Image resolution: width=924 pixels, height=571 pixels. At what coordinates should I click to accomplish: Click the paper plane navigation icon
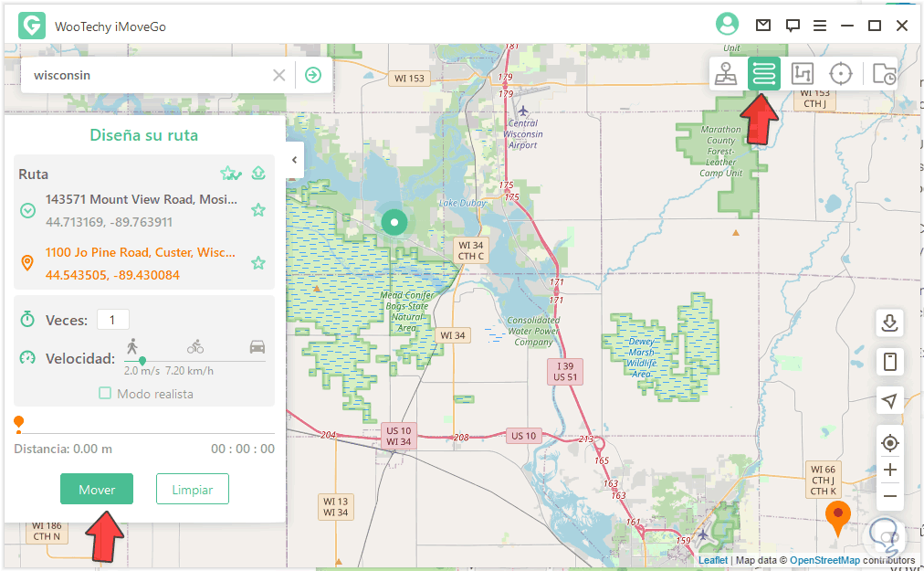[x=890, y=401]
